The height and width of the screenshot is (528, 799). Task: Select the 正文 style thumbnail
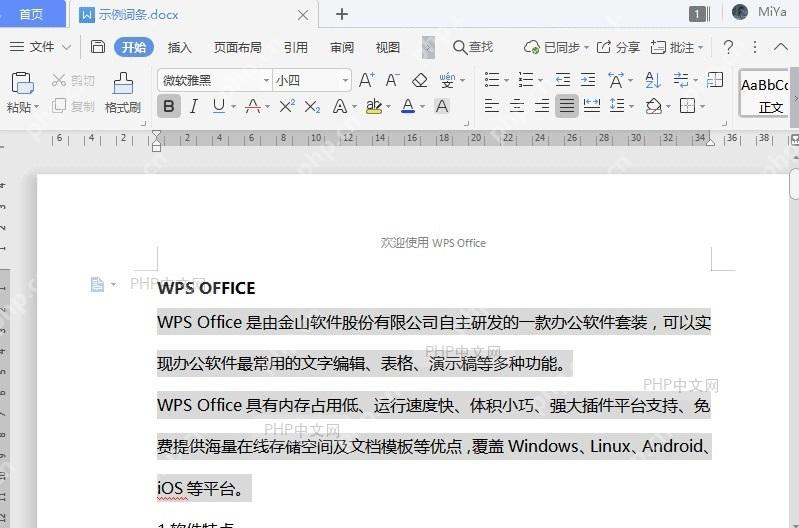pyautogui.click(x=764, y=93)
